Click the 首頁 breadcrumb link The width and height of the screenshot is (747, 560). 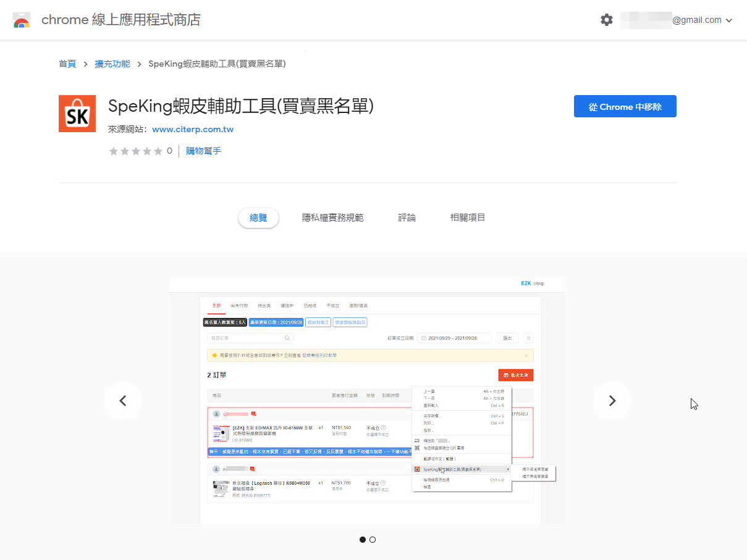click(67, 64)
